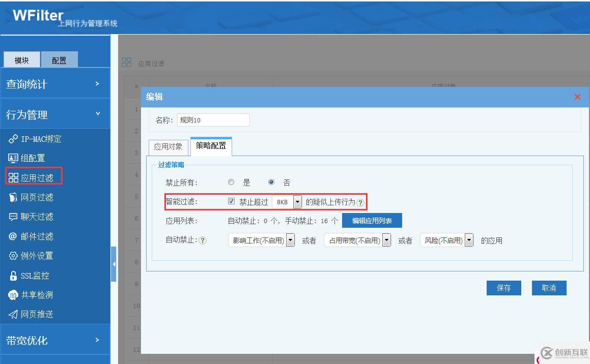Image resolution: width=590 pixels, height=364 pixels.
Task: Select 是 for 禁止所有
Action: pos(231,182)
